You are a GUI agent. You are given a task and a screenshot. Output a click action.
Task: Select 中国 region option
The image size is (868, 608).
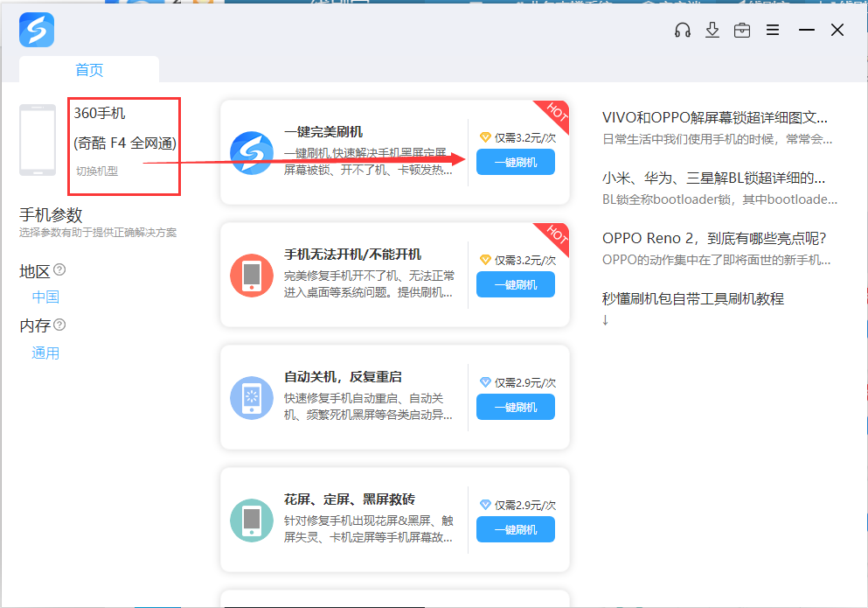click(45, 297)
